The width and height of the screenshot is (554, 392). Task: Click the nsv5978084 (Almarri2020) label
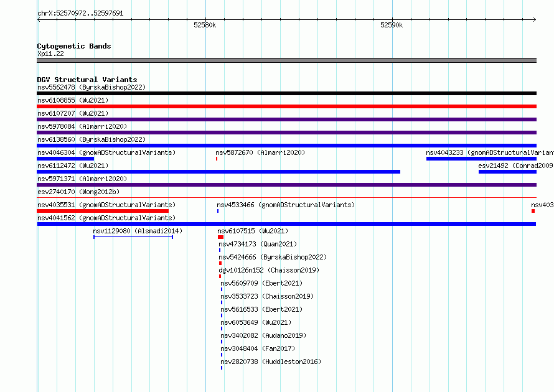pos(82,126)
